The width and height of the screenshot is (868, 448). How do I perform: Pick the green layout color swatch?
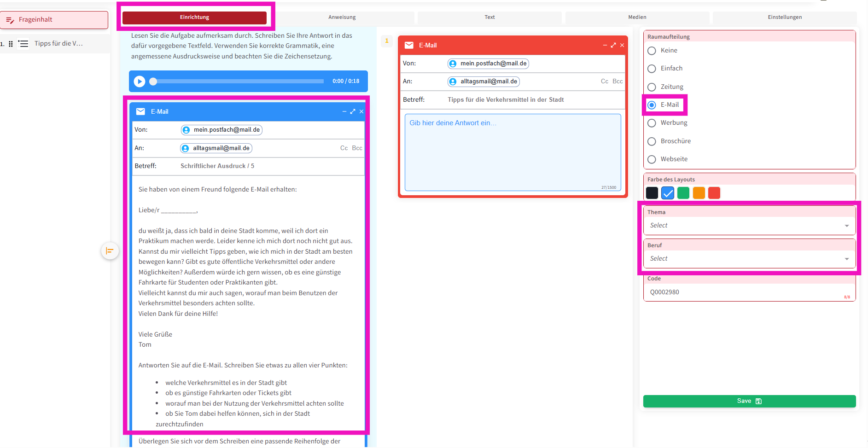click(x=683, y=193)
